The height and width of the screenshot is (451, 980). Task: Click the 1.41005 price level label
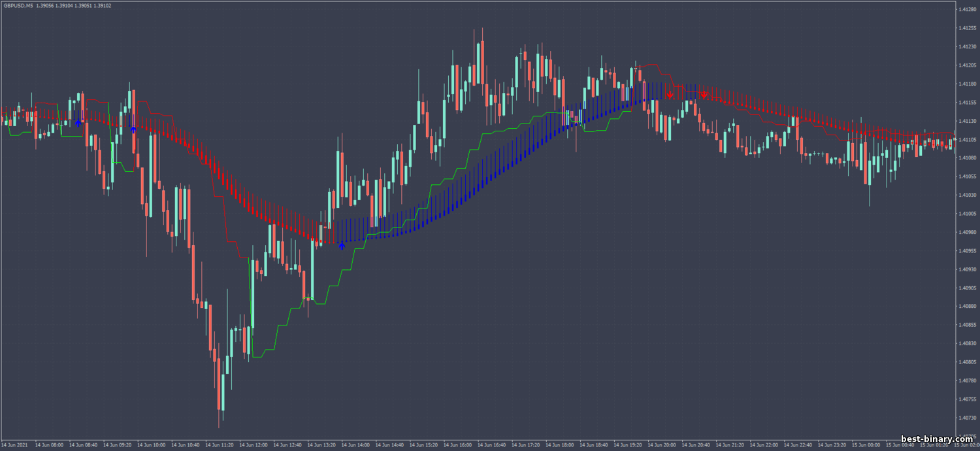pos(967,214)
